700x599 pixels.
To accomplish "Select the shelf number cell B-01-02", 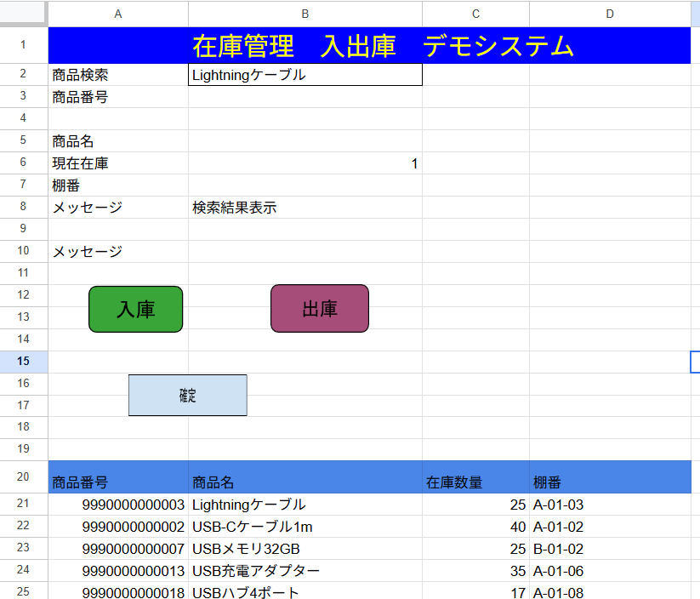I will click(609, 549).
